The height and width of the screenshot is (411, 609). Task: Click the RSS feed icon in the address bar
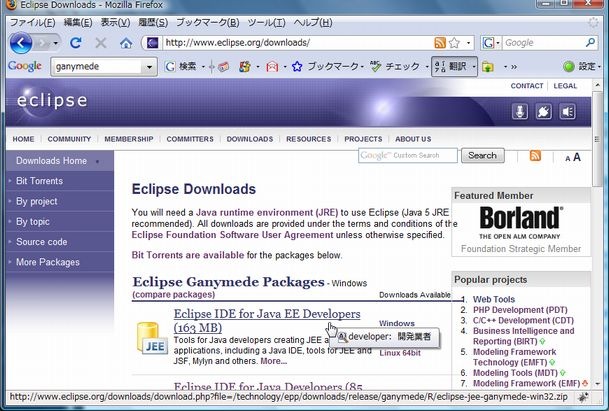pos(440,43)
